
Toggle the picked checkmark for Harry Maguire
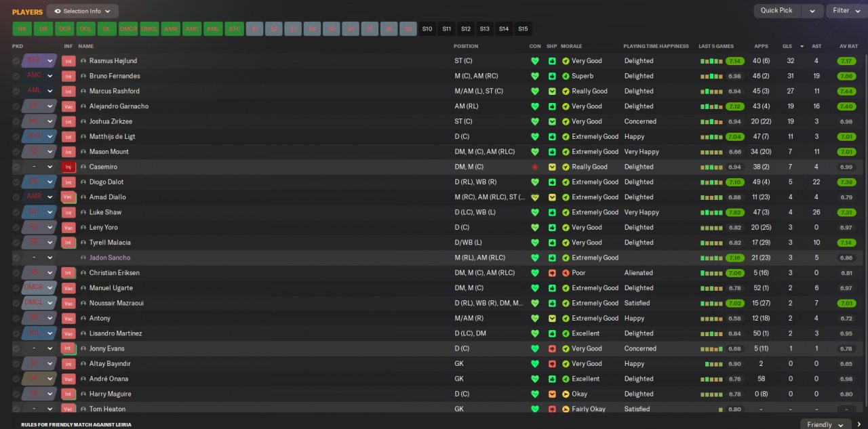click(16, 394)
